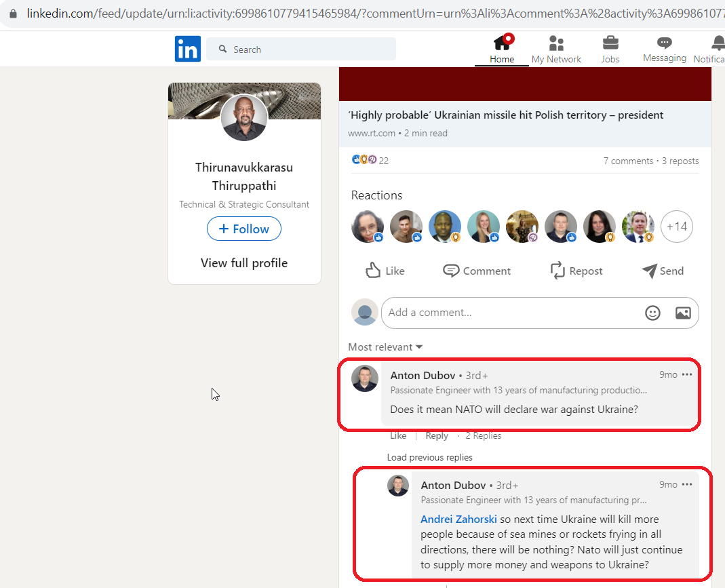Click the browser URL address field
This screenshot has width=725, height=588.
pos(374,14)
